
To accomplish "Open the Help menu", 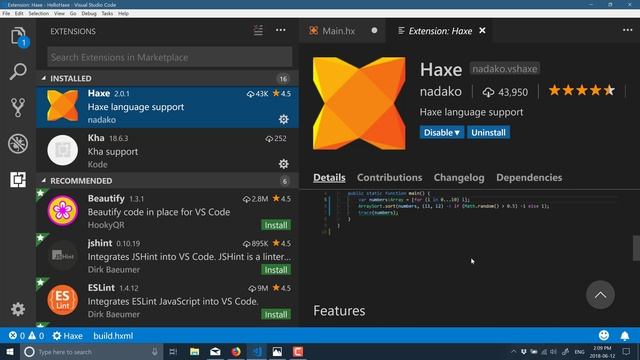I will click(124, 13).
